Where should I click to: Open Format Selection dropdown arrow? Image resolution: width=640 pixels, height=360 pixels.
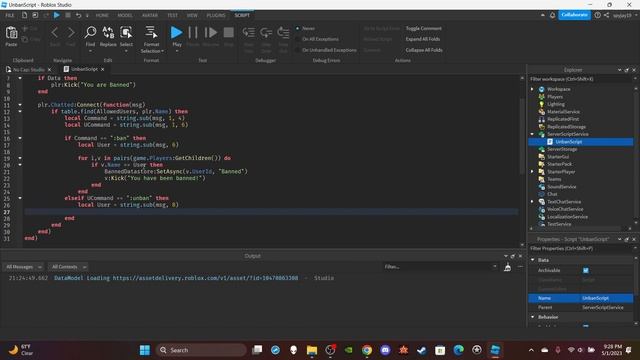coord(162,51)
